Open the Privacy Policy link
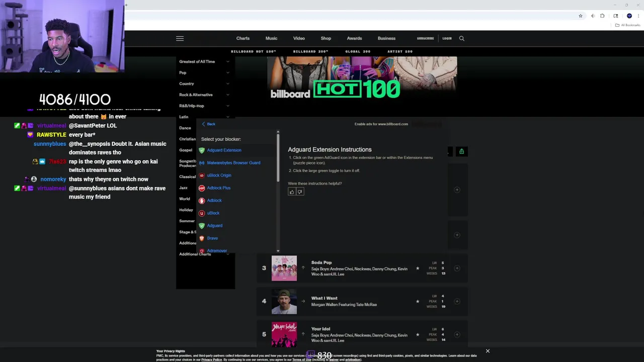Screen dimensions: 644x362 point(211,360)
